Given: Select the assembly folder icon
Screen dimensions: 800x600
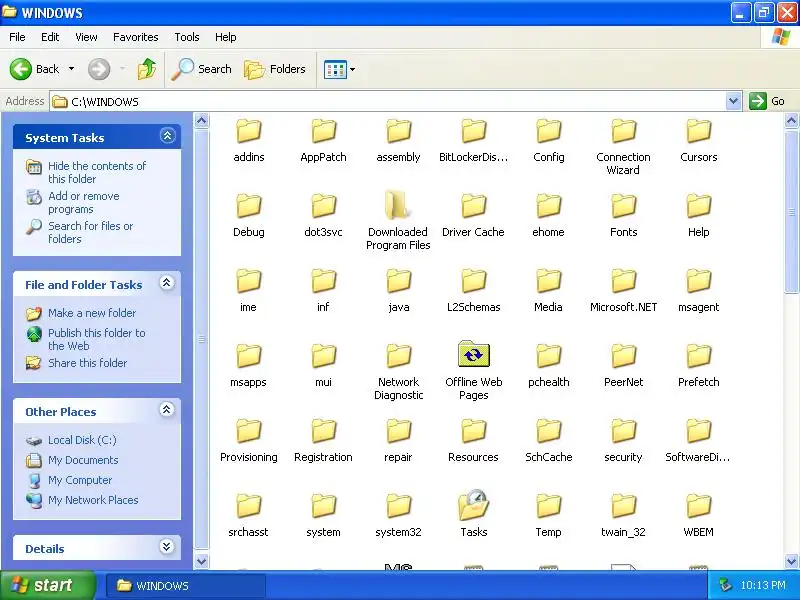Looking at the screenshot, I should coord(398,131).
